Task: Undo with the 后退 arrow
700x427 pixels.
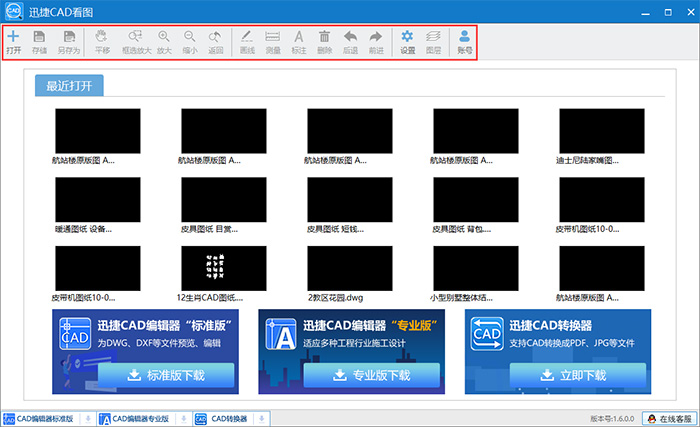Action: [350, 36]
